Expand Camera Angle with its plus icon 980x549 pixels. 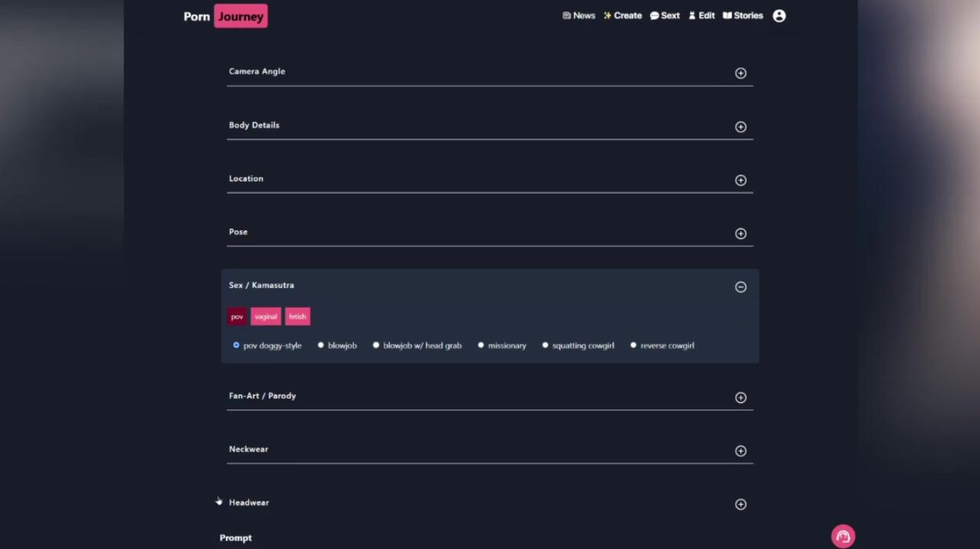[x=740, y=74]
